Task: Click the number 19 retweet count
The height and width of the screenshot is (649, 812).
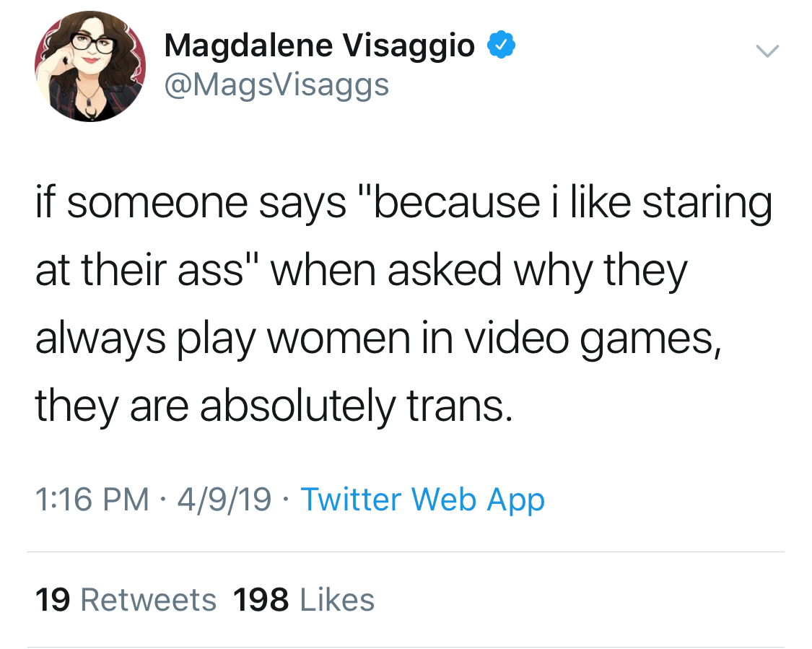Action: pos(53,600)
